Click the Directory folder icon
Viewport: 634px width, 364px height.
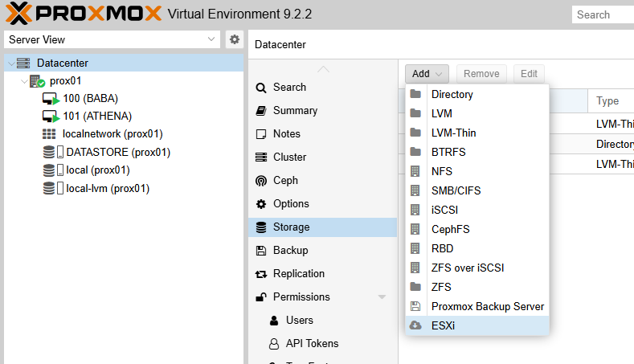tap(415, 94)
